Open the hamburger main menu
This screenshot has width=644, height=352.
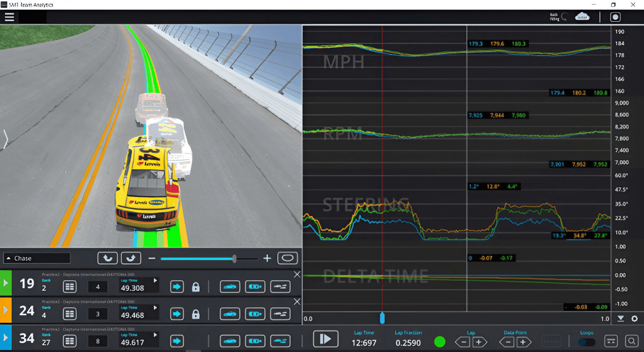(9, 17)
